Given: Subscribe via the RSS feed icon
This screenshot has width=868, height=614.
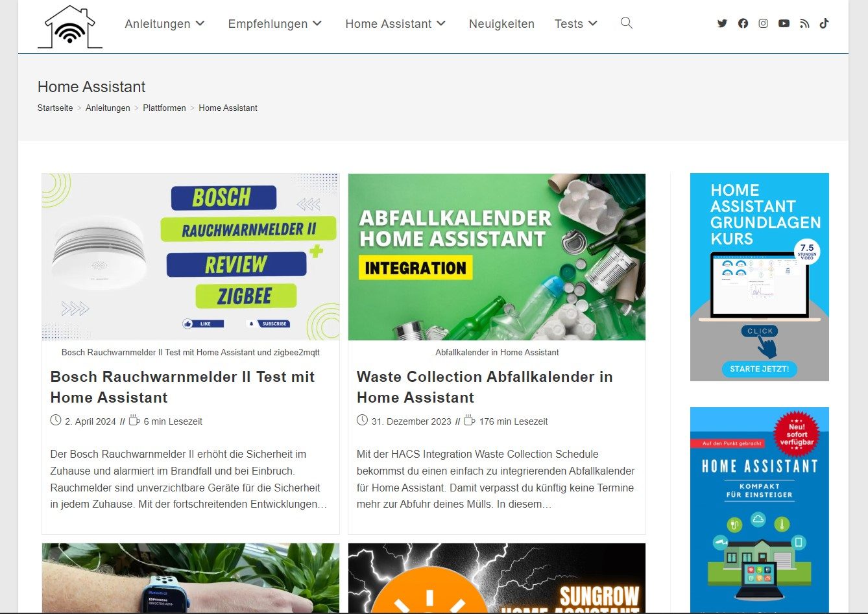Looking at the screenshot, I should coord(804,23).
